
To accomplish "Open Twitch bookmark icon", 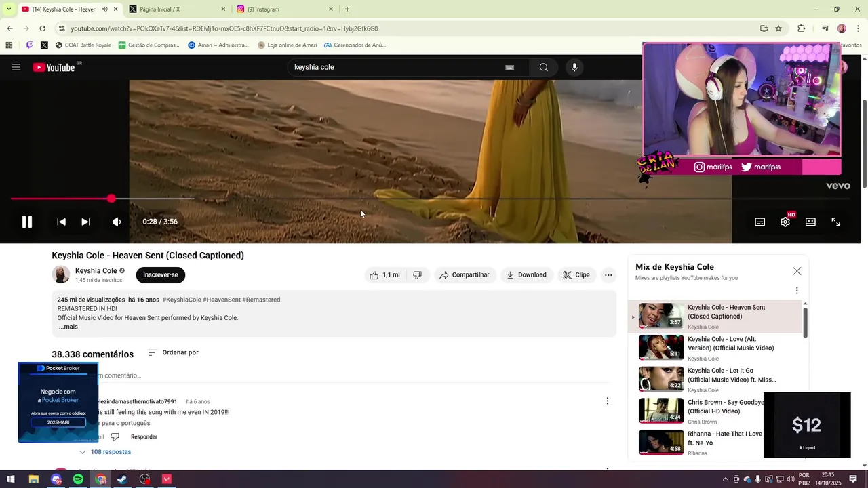I will click(30, 45).
